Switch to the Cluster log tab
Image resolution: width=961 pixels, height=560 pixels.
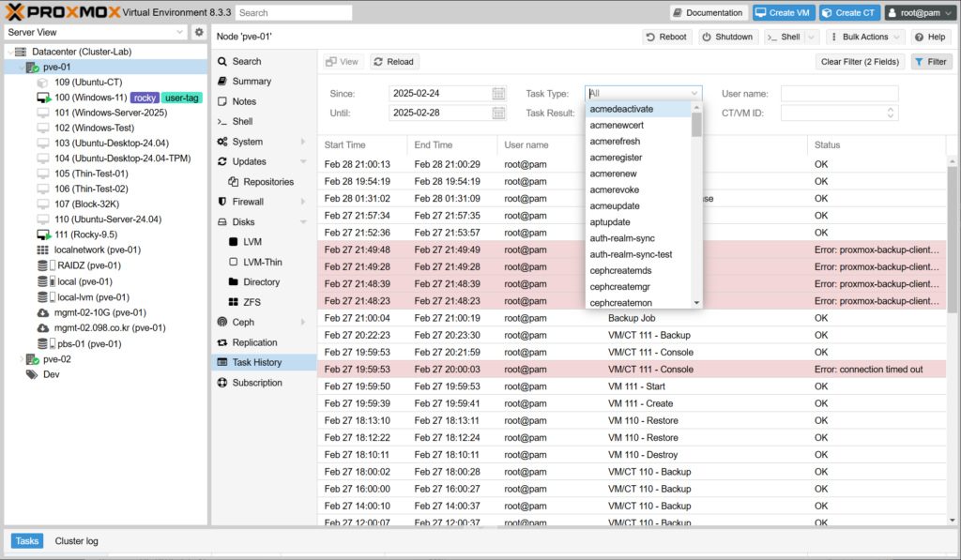pyautogui.click(x=76, y=541)
